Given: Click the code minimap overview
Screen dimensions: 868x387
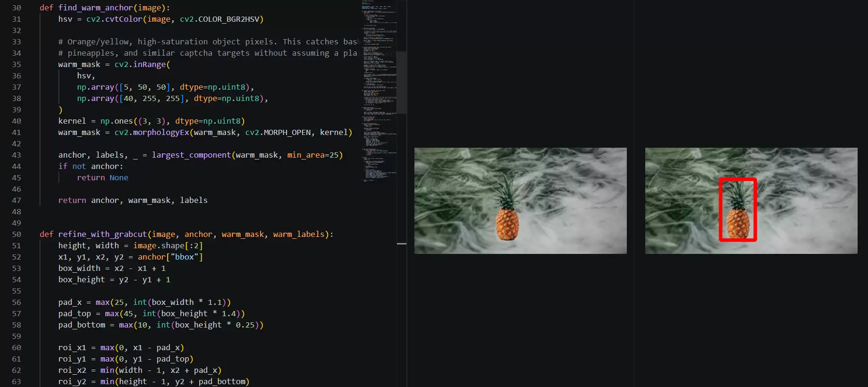Looking at the screenshot, I should (379, 91).
